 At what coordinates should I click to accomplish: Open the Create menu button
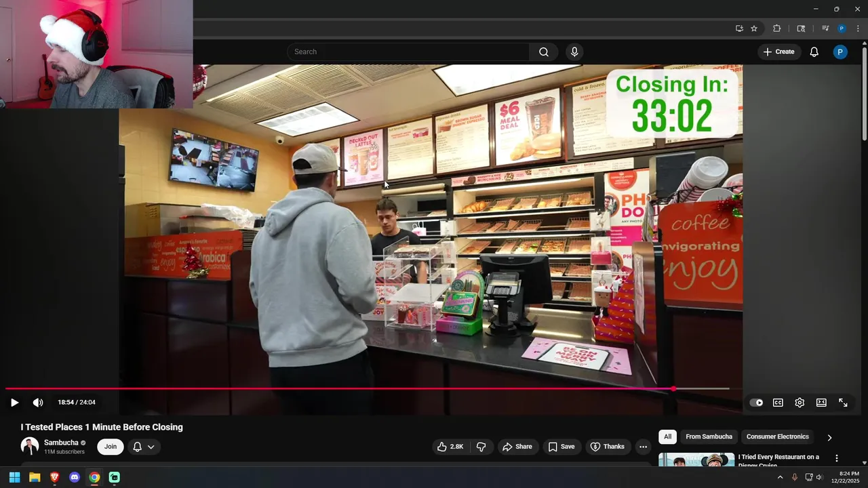coord(778,52)
